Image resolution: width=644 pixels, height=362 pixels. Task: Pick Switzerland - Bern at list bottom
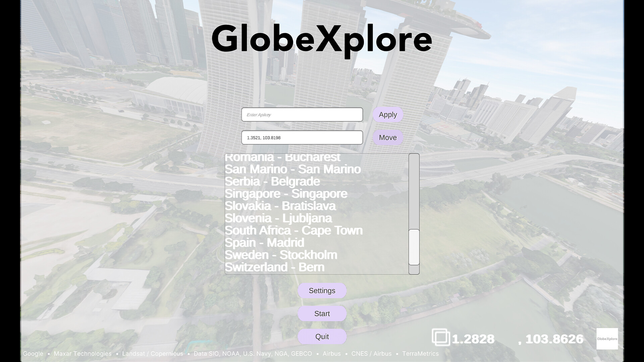[275, 267]
